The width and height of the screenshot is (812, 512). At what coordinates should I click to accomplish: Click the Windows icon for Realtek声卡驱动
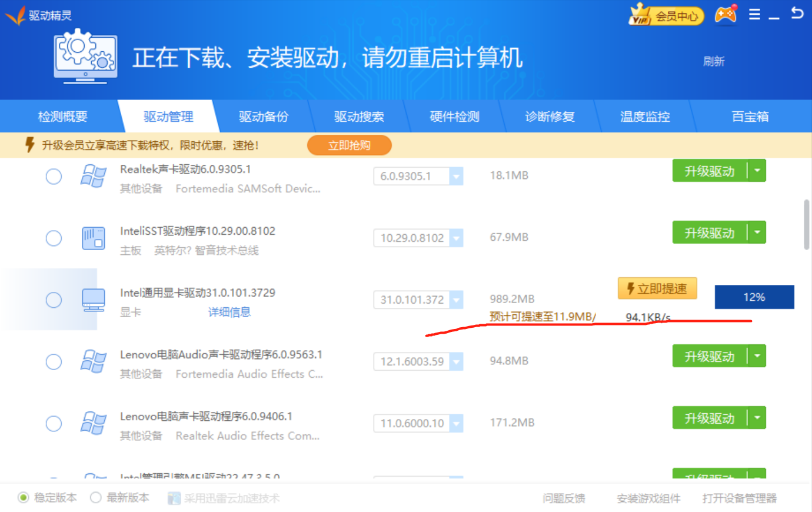93,176
